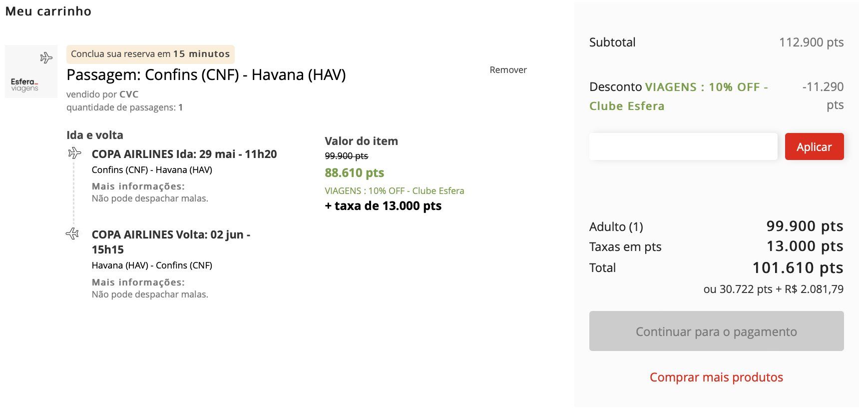This screenshot has width=868, height=416.
Task: Click the Passagem Confins - Havana title
Action: click(206, 75)
